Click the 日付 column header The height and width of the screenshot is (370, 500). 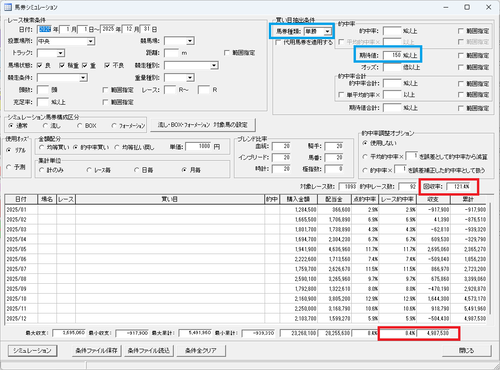point(21,199)
